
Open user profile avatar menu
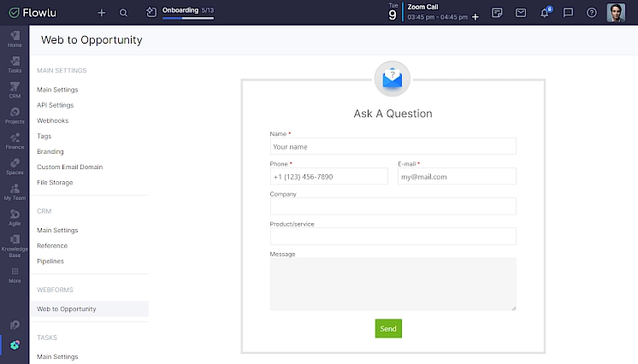[x=616, y=13]
